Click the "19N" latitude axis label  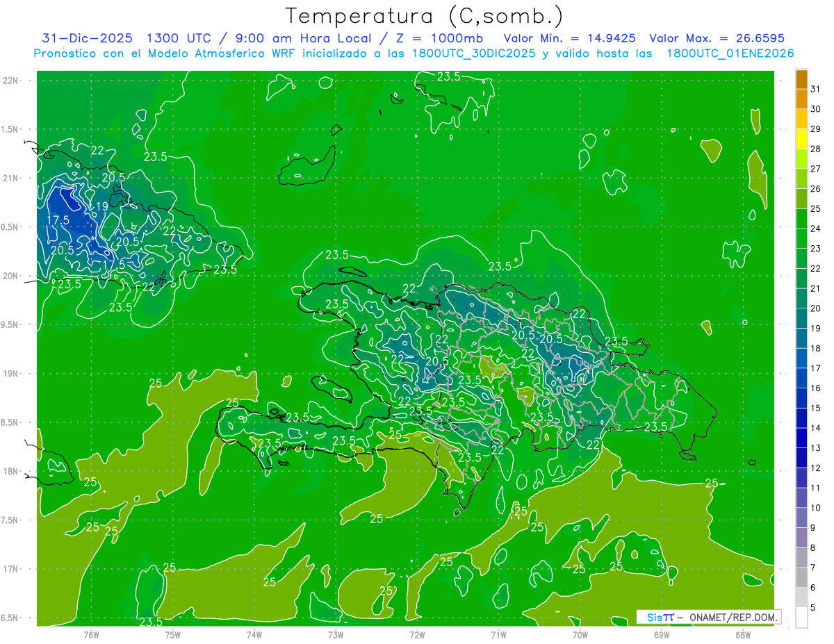pyautogui.click(x=10, y=374)
